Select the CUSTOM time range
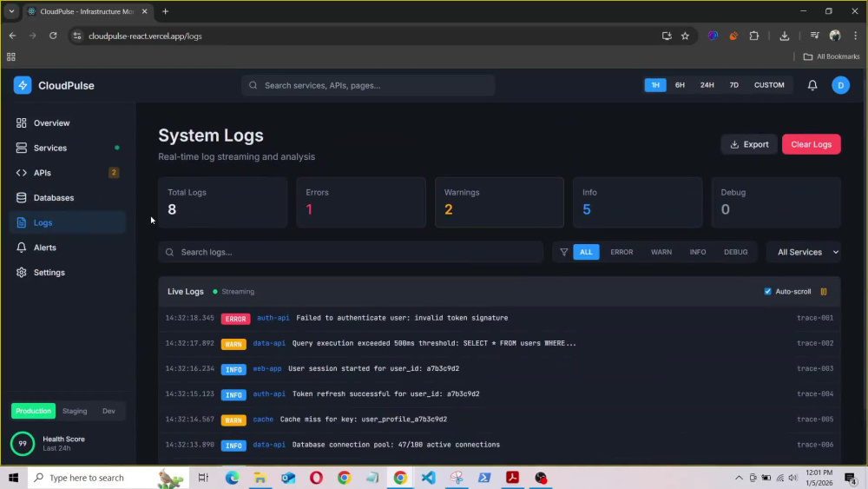The image size is (868, 489). click(769, 85)
